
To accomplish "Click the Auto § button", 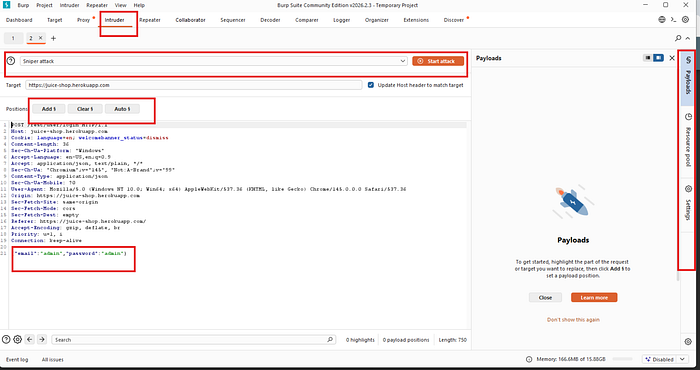I will tap(122, 109).
